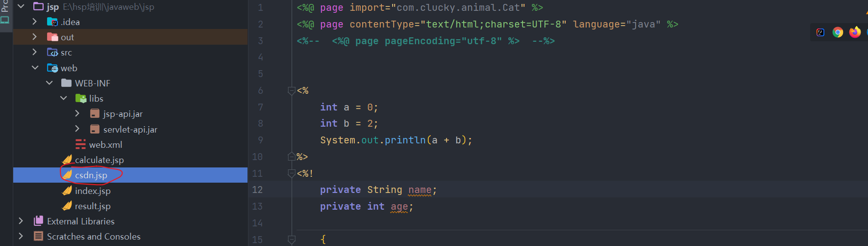
Task: Select the libs folder name
Action: pos(96,98)
